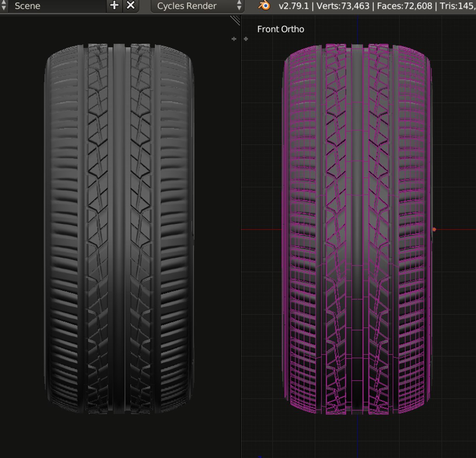476x458 pixels.
Task: Expand the hidden panel via the left plus marker
Action: click(x=234, y=39)
